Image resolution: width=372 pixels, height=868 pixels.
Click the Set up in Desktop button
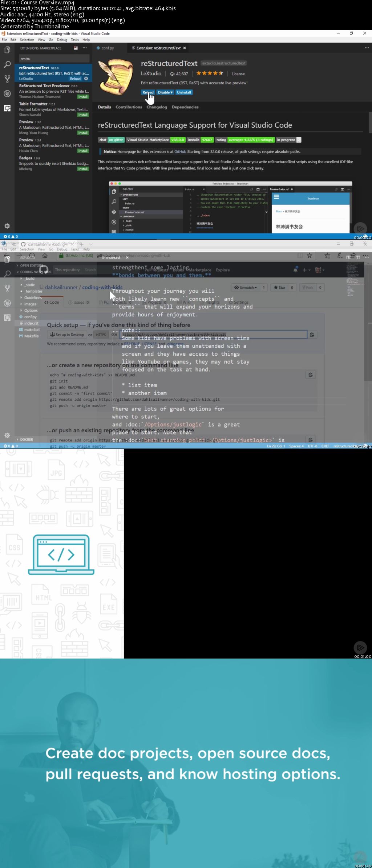(67, 335)
